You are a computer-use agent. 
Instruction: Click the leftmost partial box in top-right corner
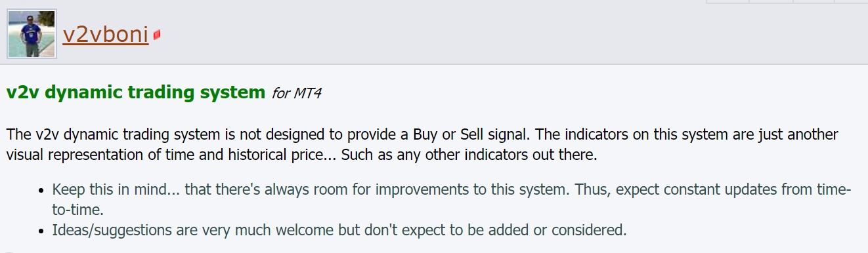[x=727, y=1]
